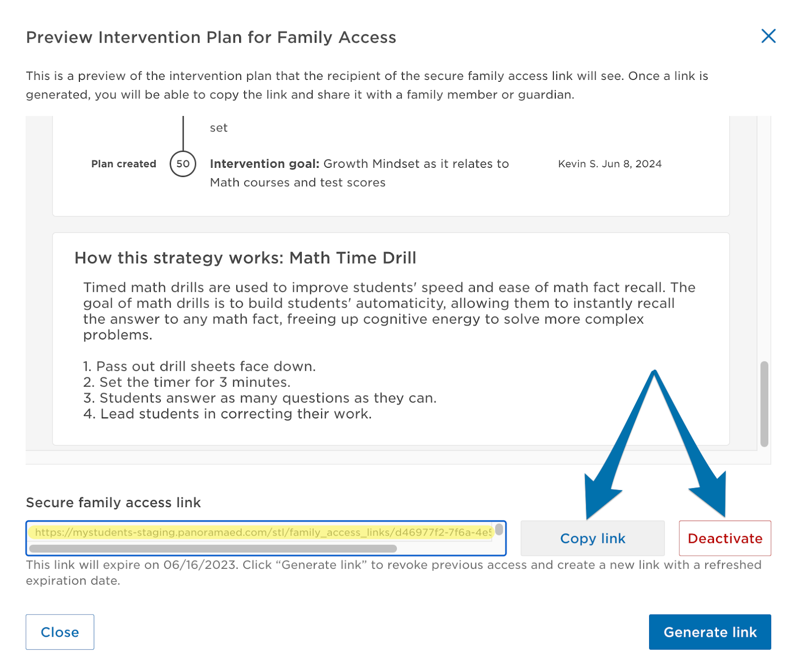Screen dimensions: 794x672
Task: Click the horizontal scrollbar under the URL
Action: point(212,548)
